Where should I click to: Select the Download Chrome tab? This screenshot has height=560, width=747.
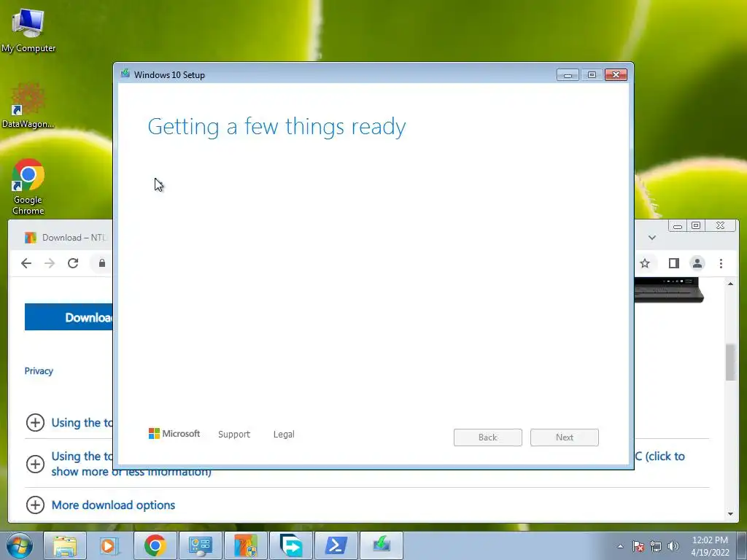(65, 238)
